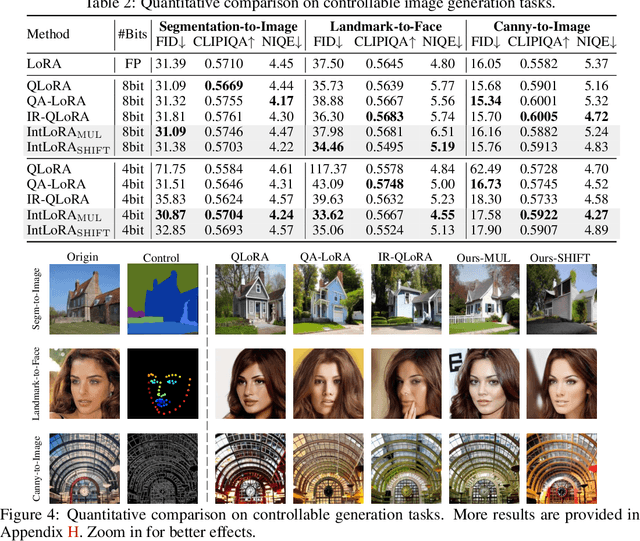Click bold Landmark FID value 33.62
Screen dimensions: 640x541
(x=328, y=215)
